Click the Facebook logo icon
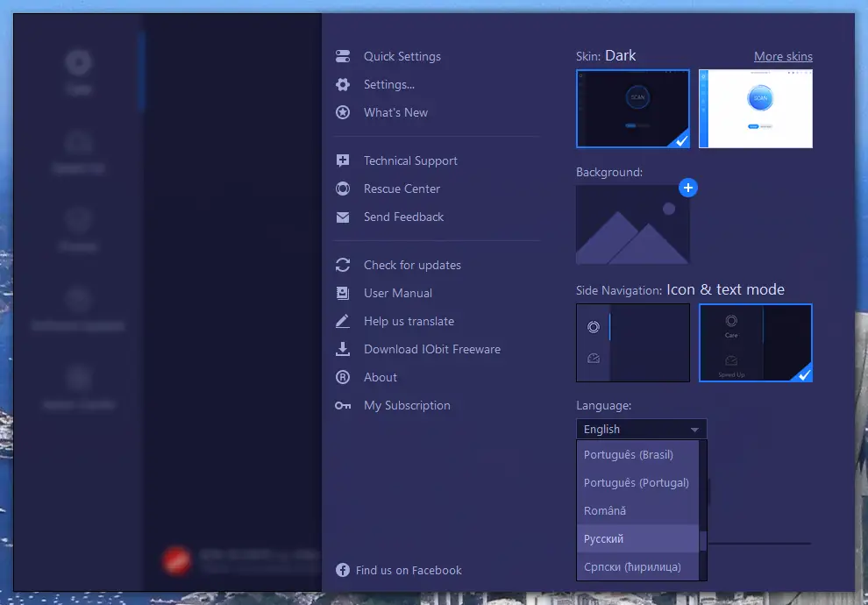 coord(343,570)
